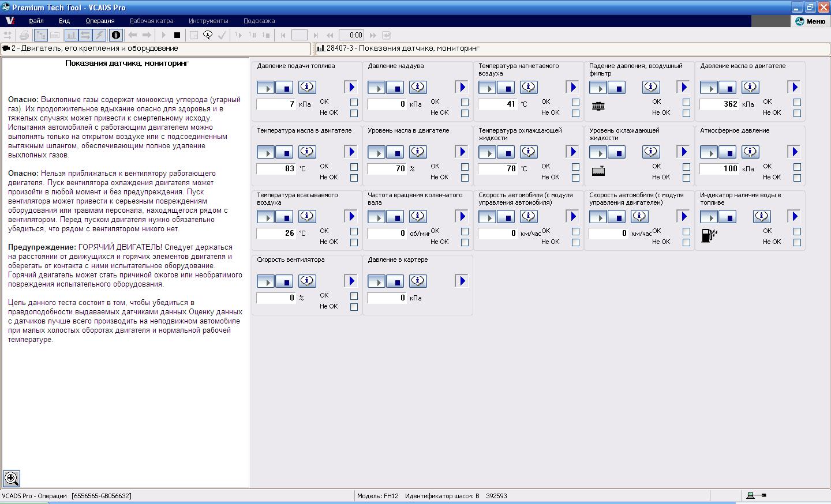This screenshot has width=831, height=504.
Task: Open info for Частота вращения коленчатого вала
Action: [x=418, y=216]
